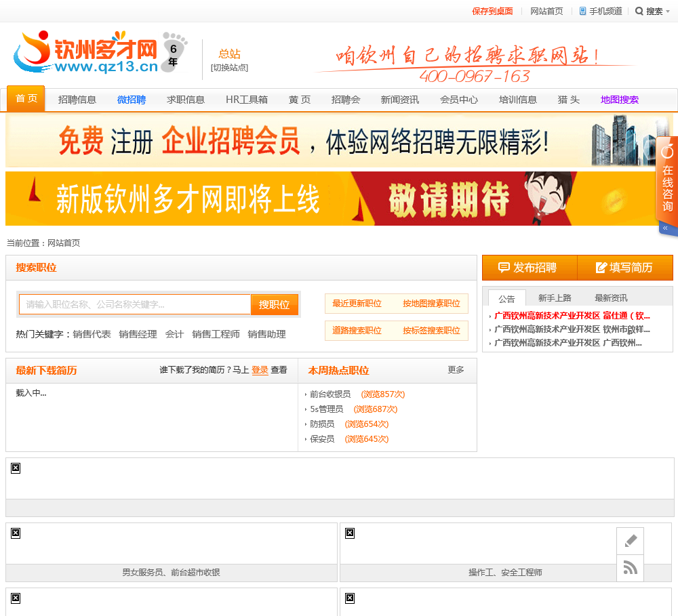Image resolution: width=678 pixels, height=616 pixels.
Task: Open 前台收银员 hot job
Action: pyautogui.click(x=330, y=394)
